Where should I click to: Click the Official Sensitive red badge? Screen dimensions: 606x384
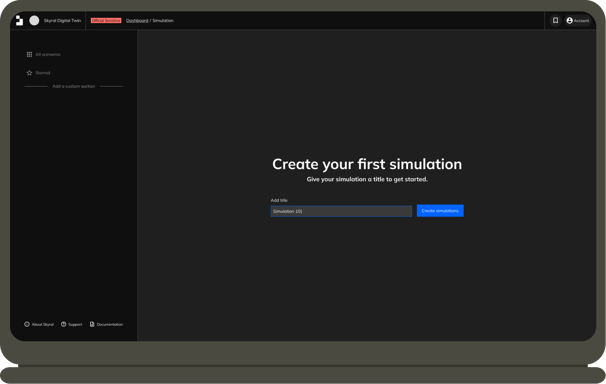coord(106,20)
